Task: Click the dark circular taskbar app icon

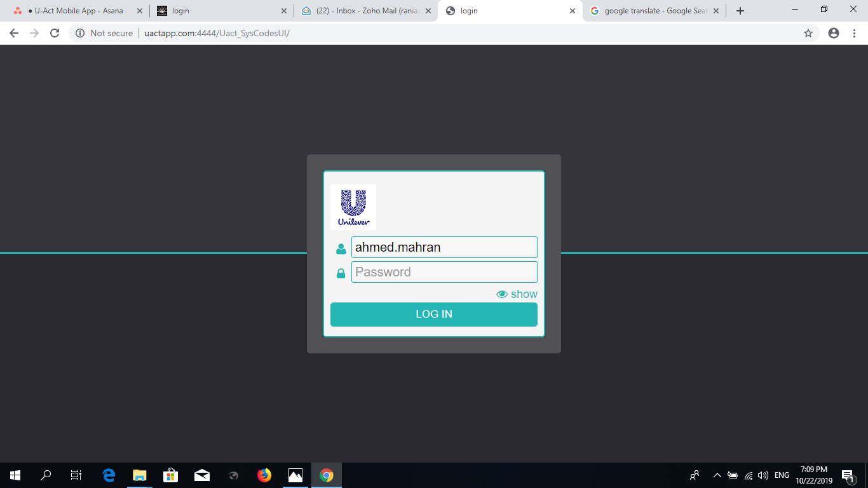Action: (x=233, y=475)
